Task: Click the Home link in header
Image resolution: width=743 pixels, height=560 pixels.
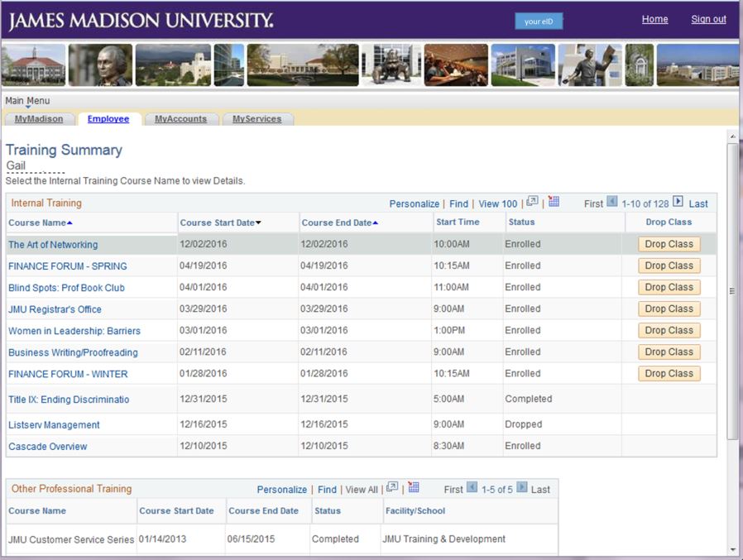Action: (x=654, y=19)
